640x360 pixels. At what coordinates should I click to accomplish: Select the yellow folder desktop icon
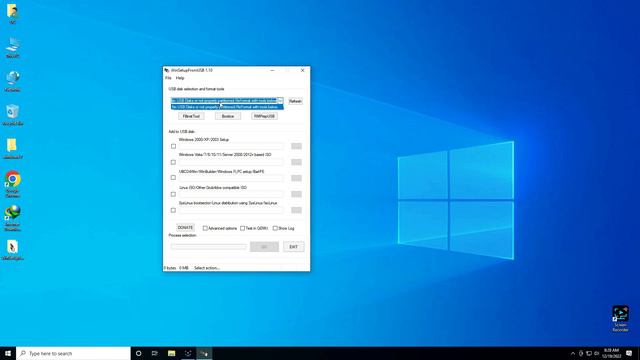point(12,147)
